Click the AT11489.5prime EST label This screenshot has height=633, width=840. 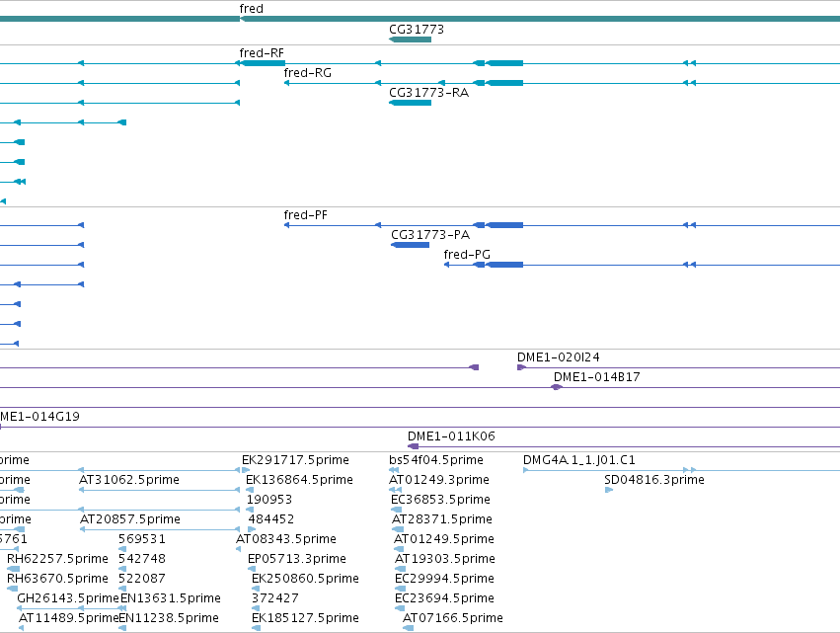[x=68, y=618]
